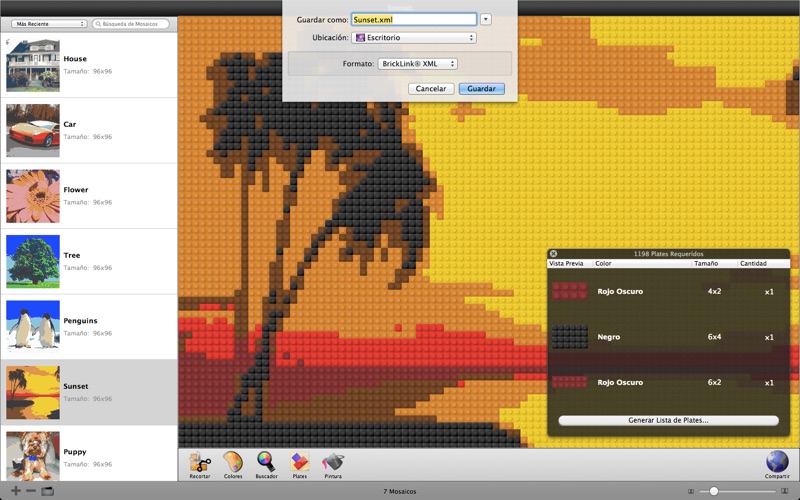Open the Plates tool
This screenshot has width=800, height=500.
(x=299, y=465)
